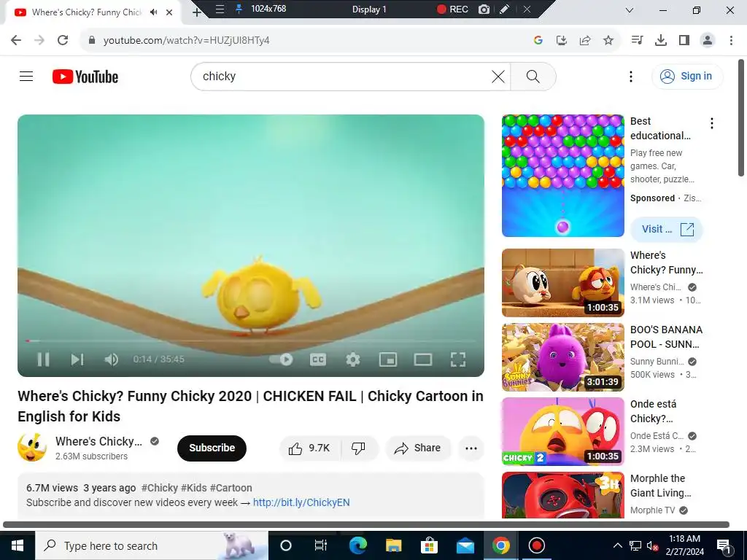Click the Visit button on the ad
The width and height of the screenshot is (747, 560).
point(667,229)
